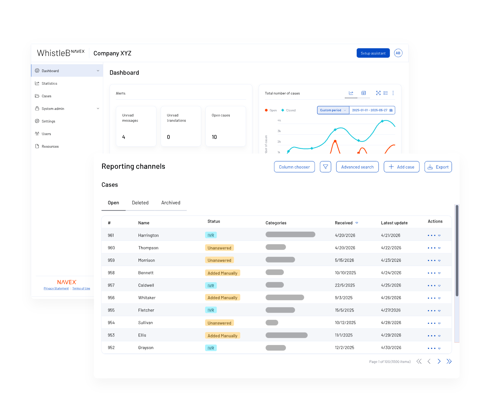504x420 pixels.
Task: Open the Terms of Use link
Action: 81,288
